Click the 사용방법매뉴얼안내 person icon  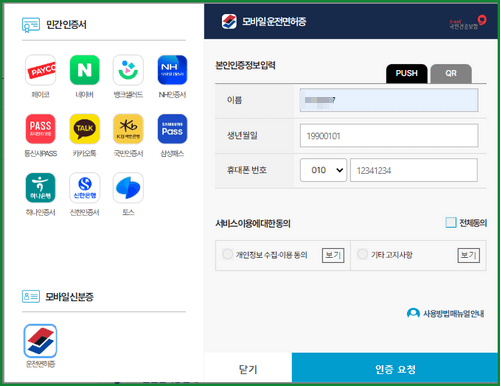click(x=413, y=313)
